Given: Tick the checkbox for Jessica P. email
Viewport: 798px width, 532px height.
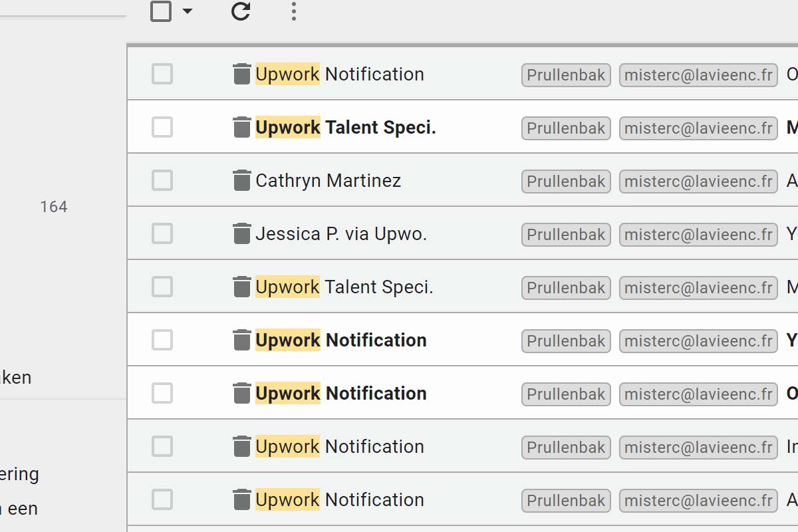Looking at the screenshot, I should click(x=162, y=233).
